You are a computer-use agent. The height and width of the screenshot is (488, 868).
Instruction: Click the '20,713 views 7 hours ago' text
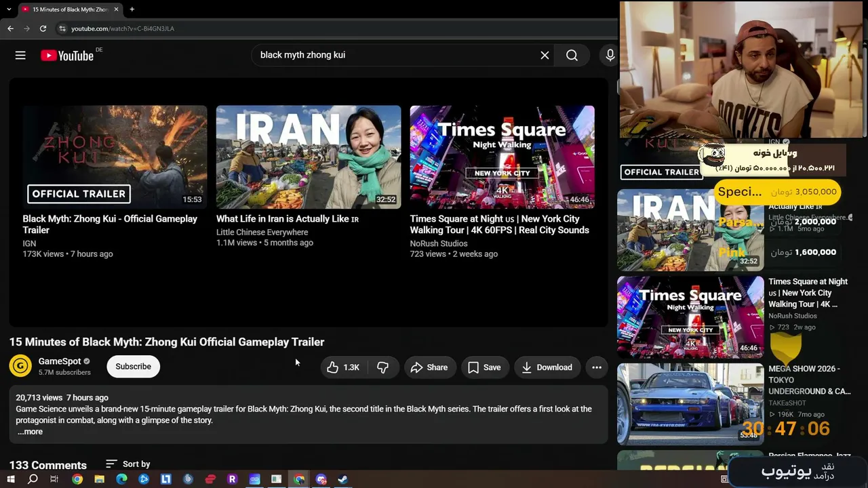coord(62,398)
